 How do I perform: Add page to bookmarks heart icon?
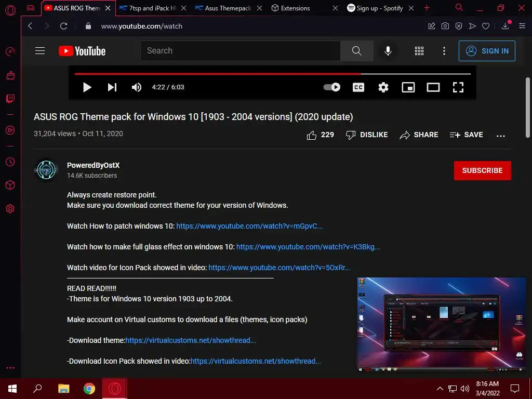pyautogui.click(x=486, y=26)
